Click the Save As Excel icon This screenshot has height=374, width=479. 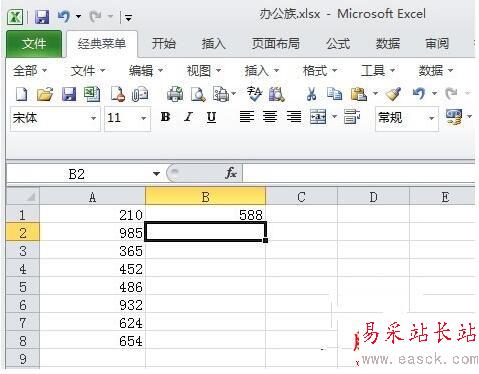(x=92, y=94)
